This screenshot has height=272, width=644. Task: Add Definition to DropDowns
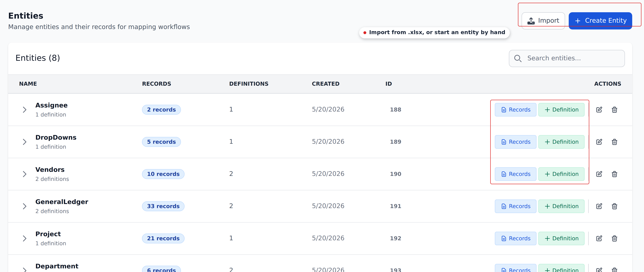[561, 142]
